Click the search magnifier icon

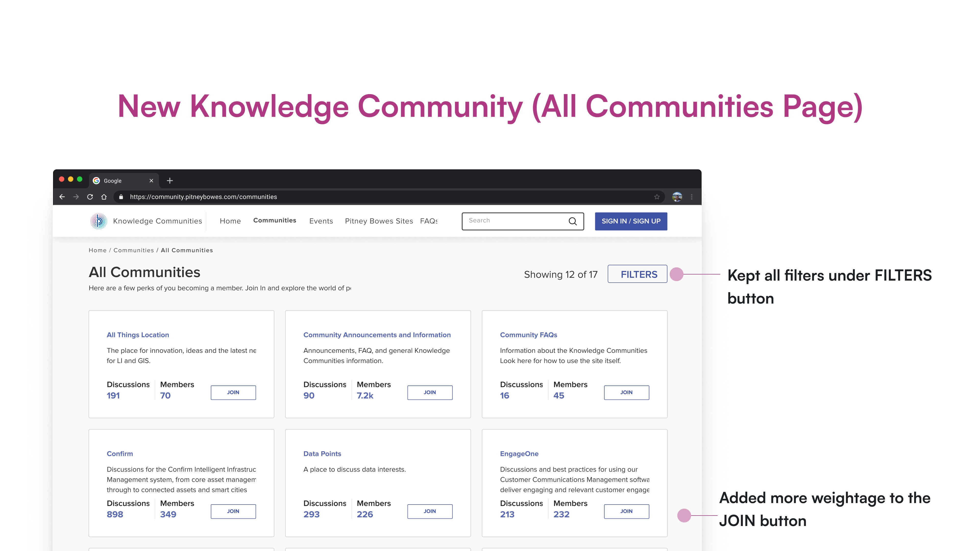tap(572, 221)
